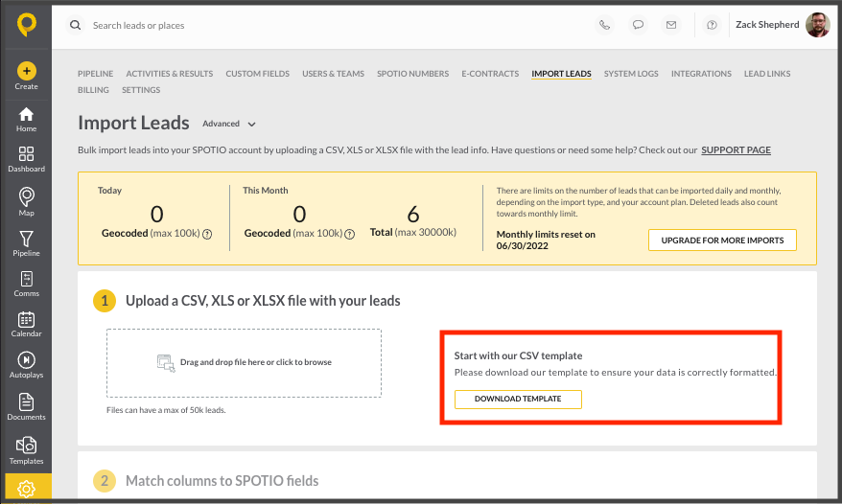Open Autoplays in sidebar
The width and height of the screenshot is (842, 504).
click(x=26, y=365)
